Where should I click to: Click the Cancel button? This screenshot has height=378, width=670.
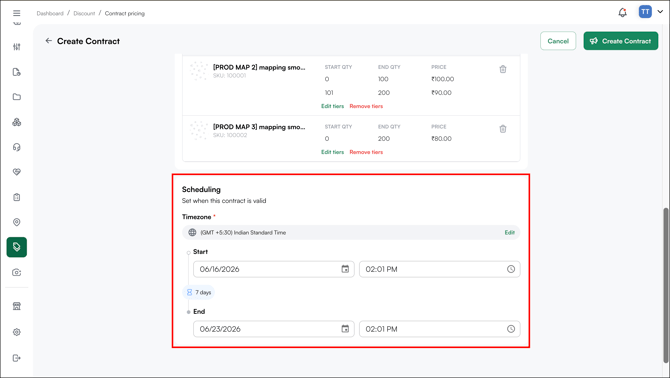coord(558,41)
